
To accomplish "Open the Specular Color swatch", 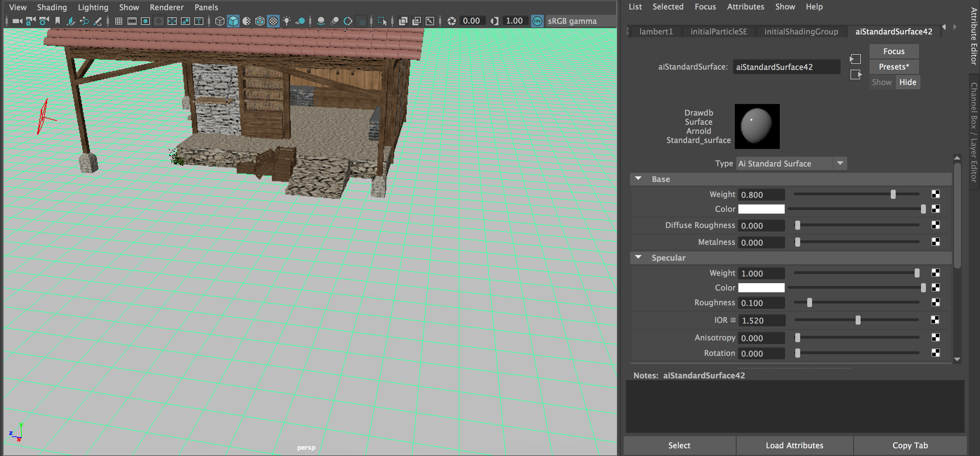I will 761,287.
